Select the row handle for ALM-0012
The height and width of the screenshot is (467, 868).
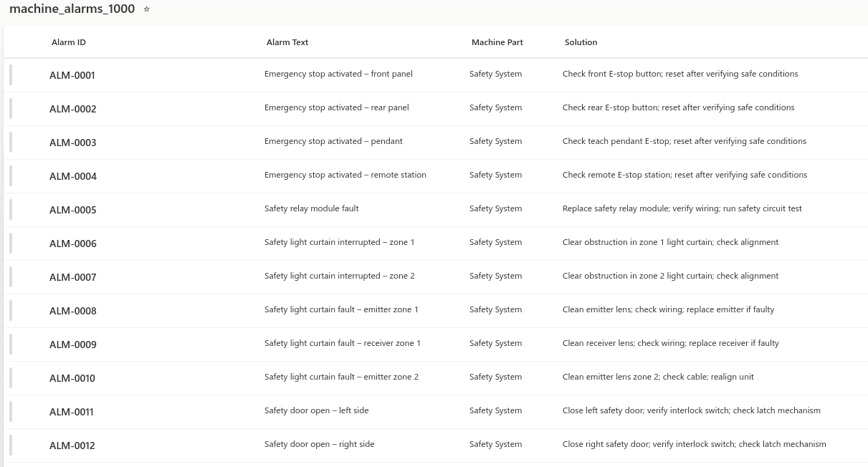(x=11, y=445)
